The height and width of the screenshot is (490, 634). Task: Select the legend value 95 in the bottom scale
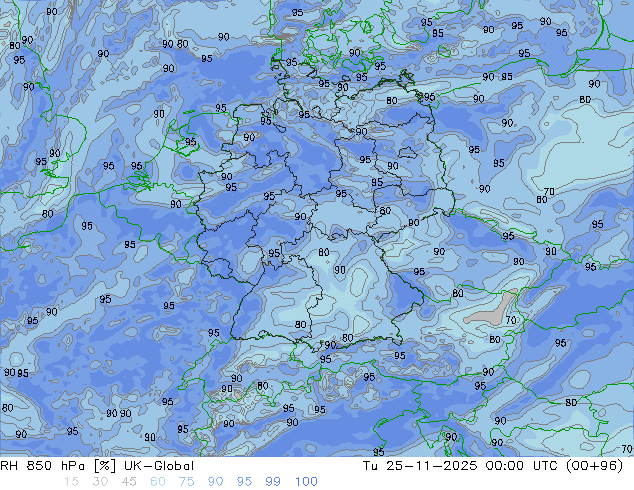244,482
